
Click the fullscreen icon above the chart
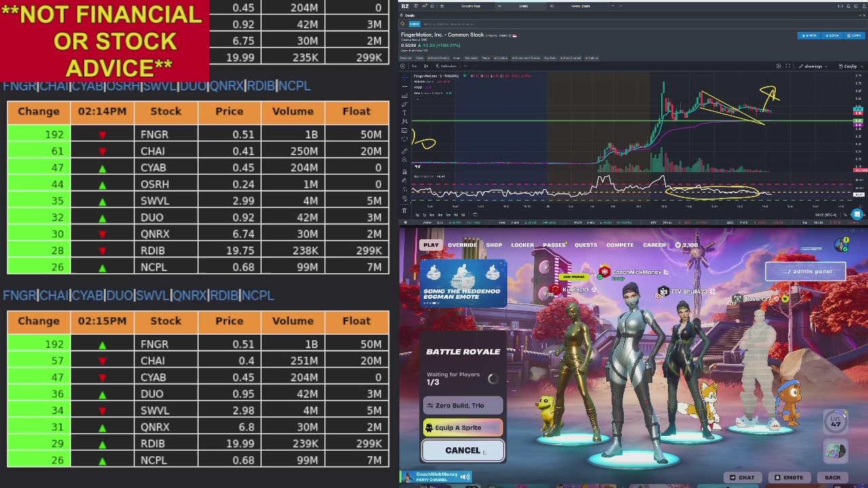click(x=788, y=66)
